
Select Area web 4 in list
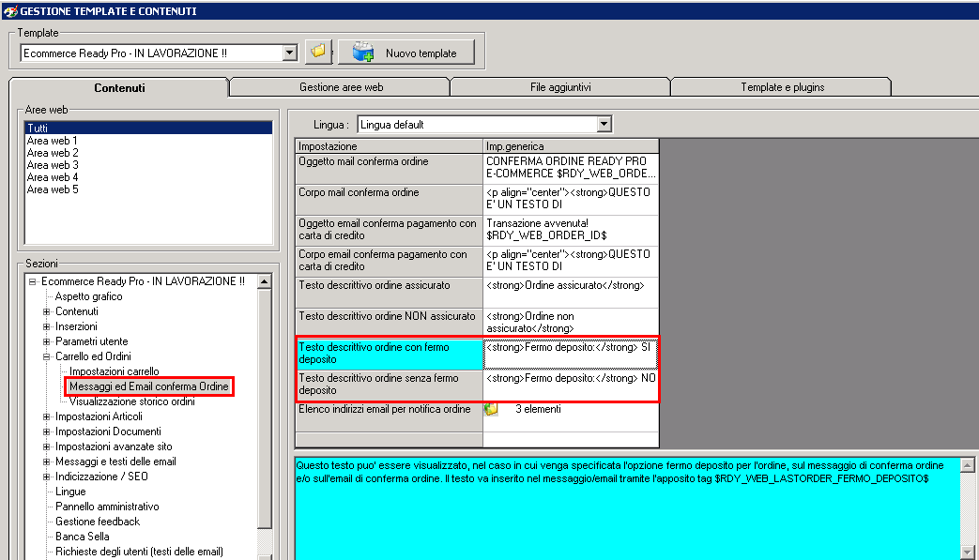tap(53, 177)
